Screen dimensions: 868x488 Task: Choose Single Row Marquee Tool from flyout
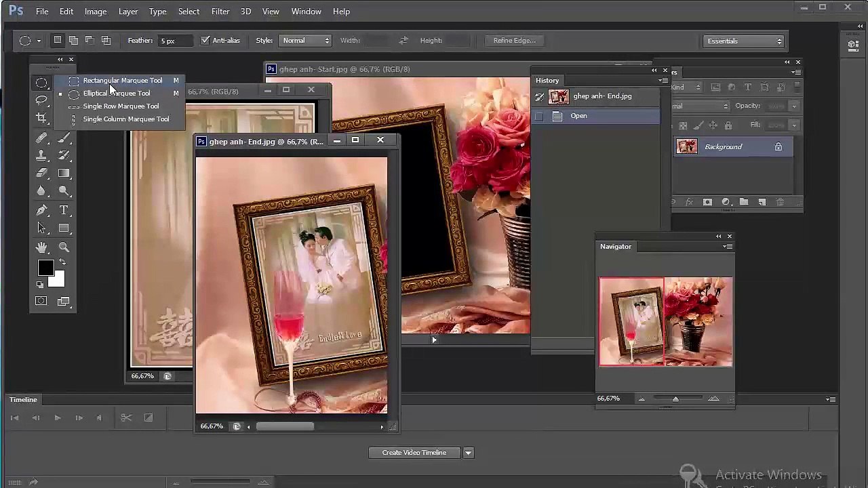(x=119, y=106)
